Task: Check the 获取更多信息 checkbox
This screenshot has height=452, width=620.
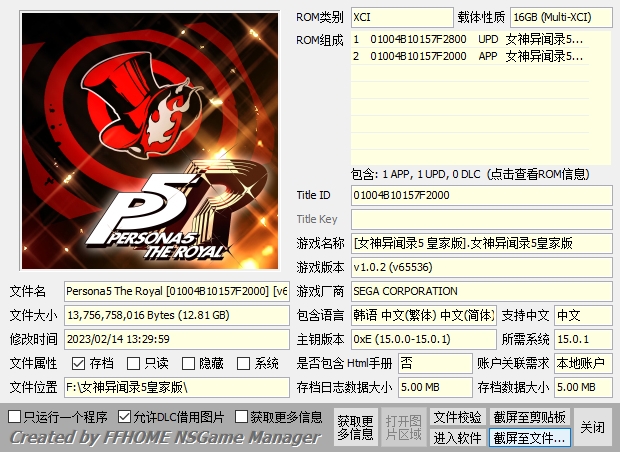Action: tap(242, 416)
